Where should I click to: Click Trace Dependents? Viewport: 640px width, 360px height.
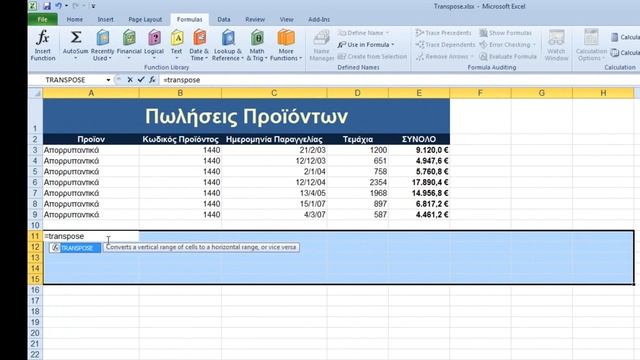coord(446,44)
